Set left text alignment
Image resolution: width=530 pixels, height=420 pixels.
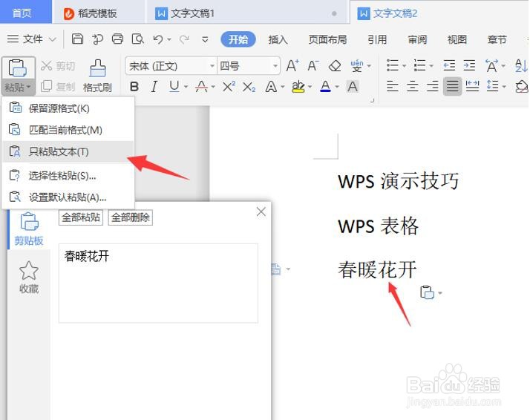[393, 87]
